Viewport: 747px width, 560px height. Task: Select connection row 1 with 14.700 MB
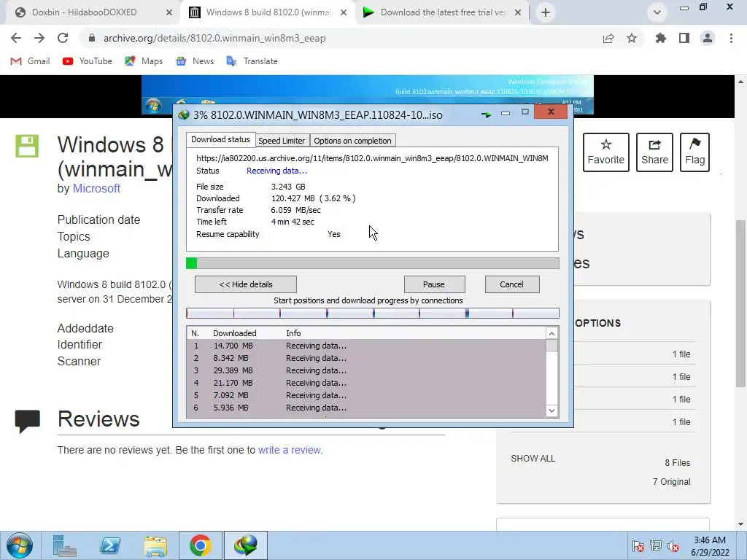point(367,346)
